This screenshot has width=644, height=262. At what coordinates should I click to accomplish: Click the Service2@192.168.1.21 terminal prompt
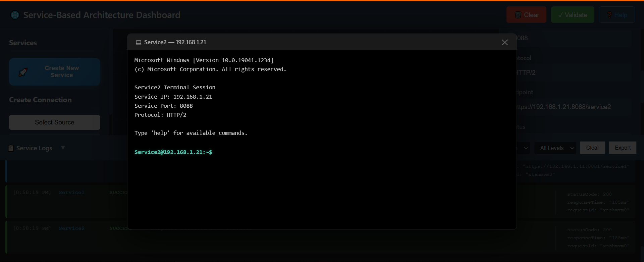(173, 152)
